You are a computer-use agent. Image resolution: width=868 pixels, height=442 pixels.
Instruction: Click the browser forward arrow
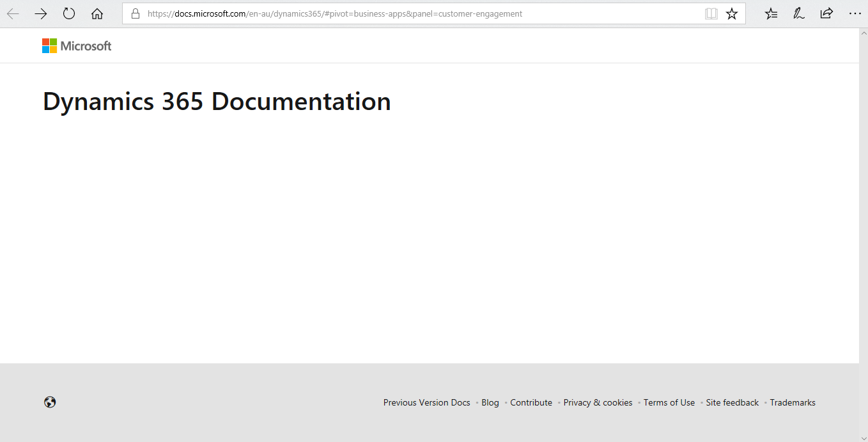click(41, 13)
